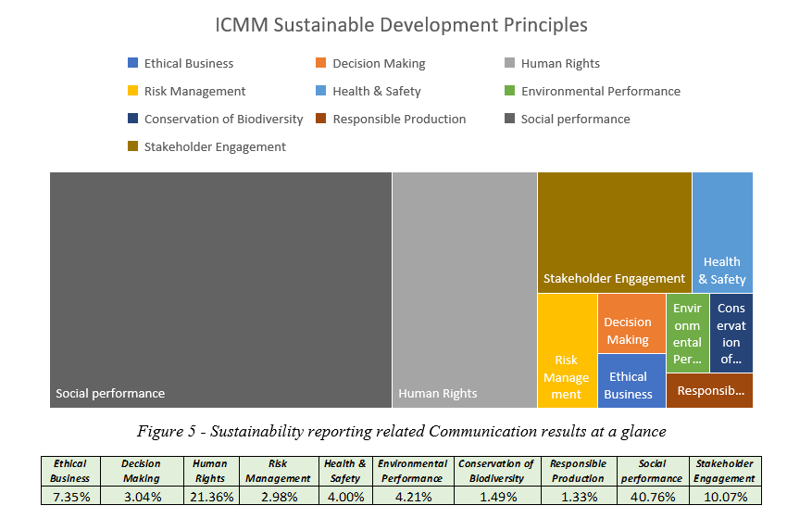Screen dimensions: 812x531
Task: Select the Figure 5 caption text
Action: coord(401,431)
